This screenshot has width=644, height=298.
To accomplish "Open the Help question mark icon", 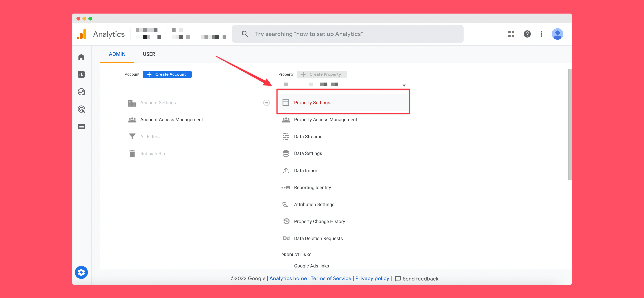I will coord(527,34).
